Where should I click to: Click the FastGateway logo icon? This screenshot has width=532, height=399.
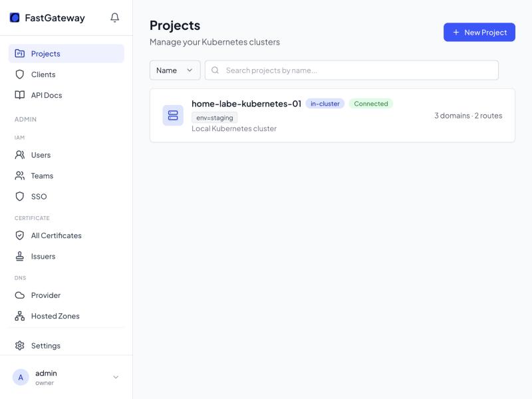[x=15, y=17]
